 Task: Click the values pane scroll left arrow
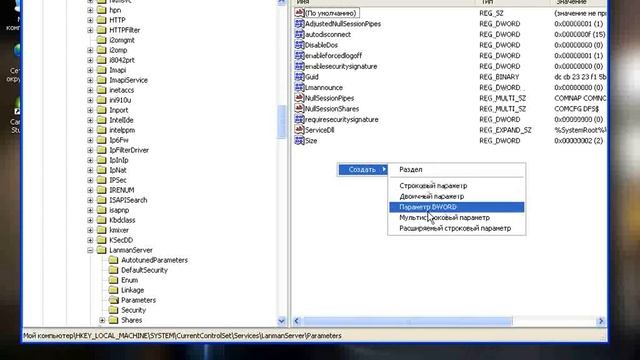pyautogui.click(x=297, y=321)
